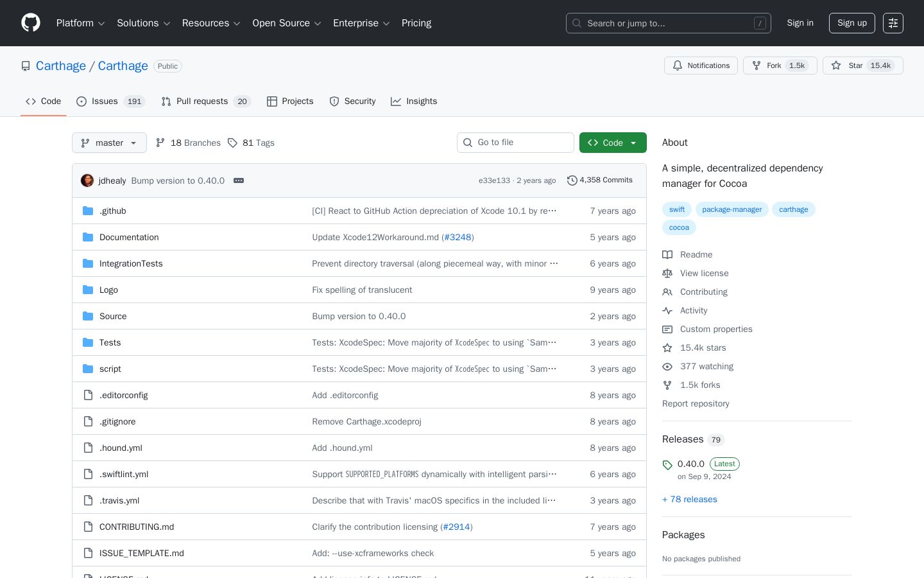Click the .editorconfig file icon
This screenshot has width=924, height=578.
point(88,395)
